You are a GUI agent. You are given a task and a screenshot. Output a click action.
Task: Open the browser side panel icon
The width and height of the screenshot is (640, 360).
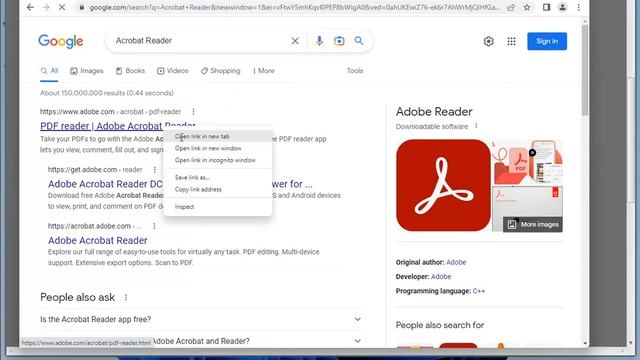coord(547,7)
